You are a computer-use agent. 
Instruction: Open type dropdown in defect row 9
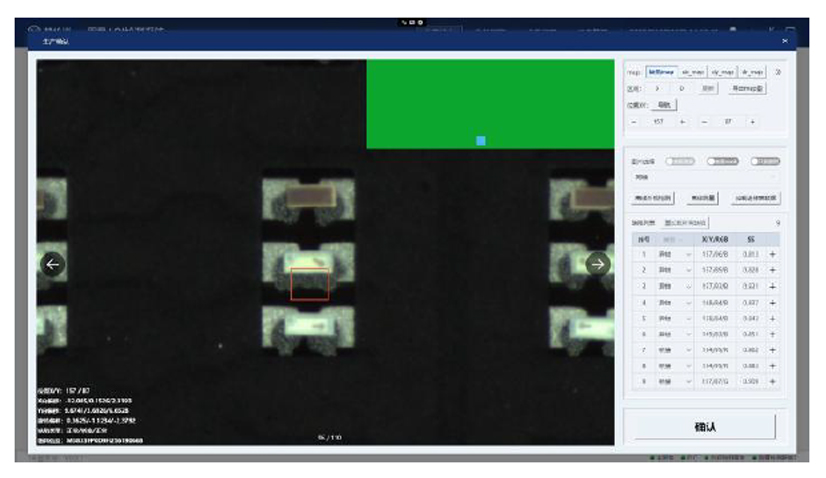674,381
